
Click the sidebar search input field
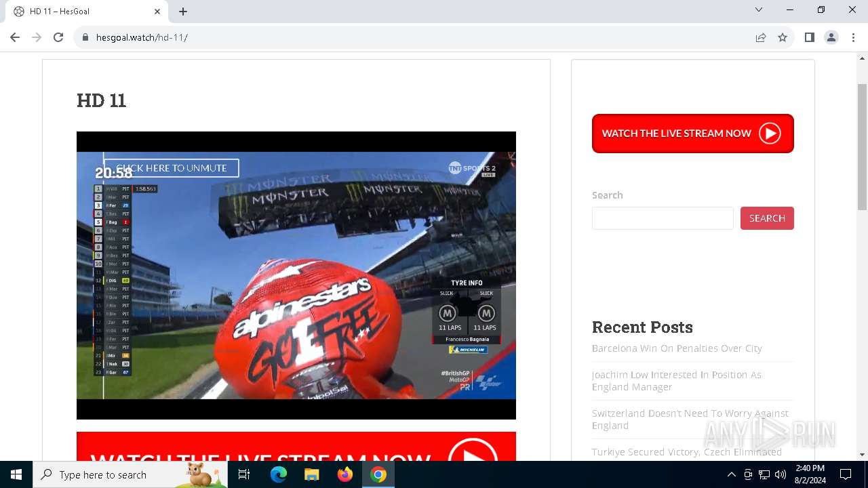[x=663, y=218]
